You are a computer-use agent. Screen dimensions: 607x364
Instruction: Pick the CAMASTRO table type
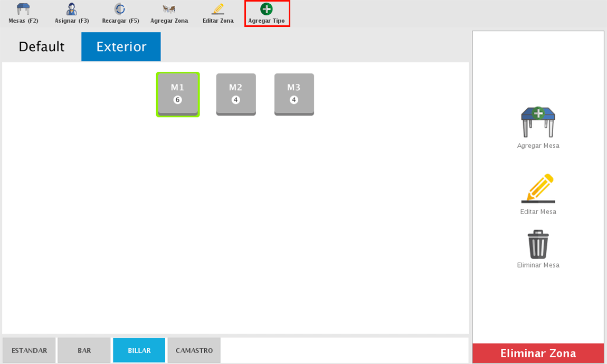194,350
